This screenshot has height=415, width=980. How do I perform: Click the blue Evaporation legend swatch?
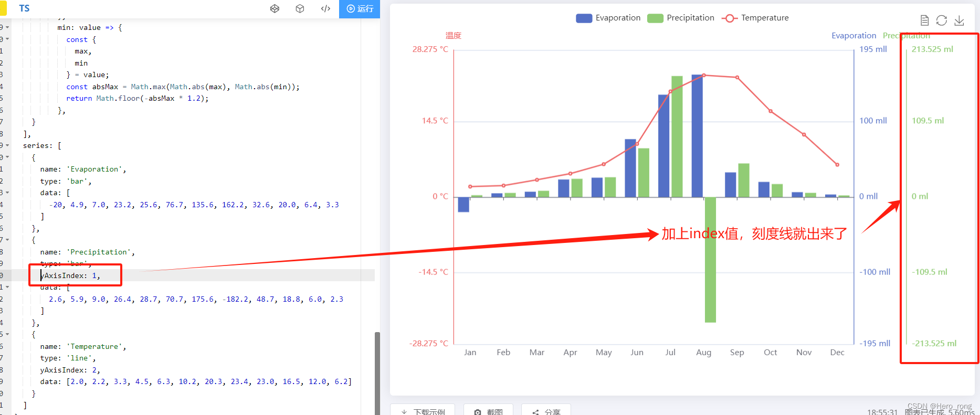click(x=584, y=18)
